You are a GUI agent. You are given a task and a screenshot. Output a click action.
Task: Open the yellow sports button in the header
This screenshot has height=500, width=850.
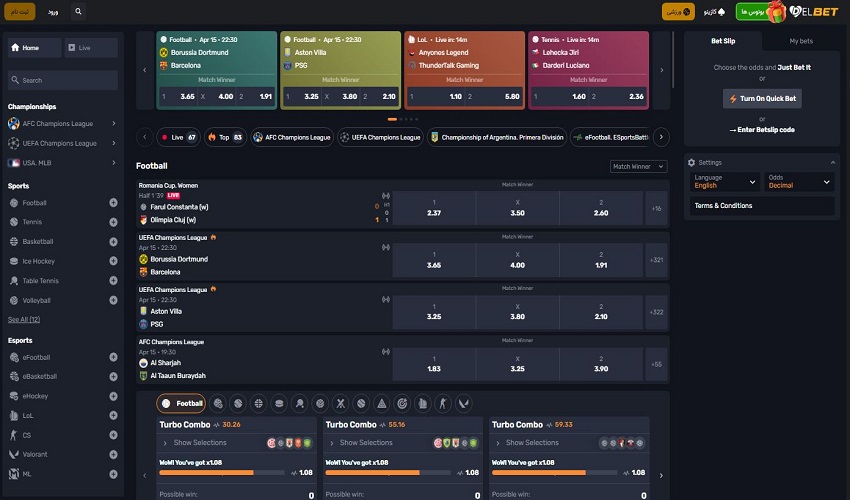[x=678, y=11]
